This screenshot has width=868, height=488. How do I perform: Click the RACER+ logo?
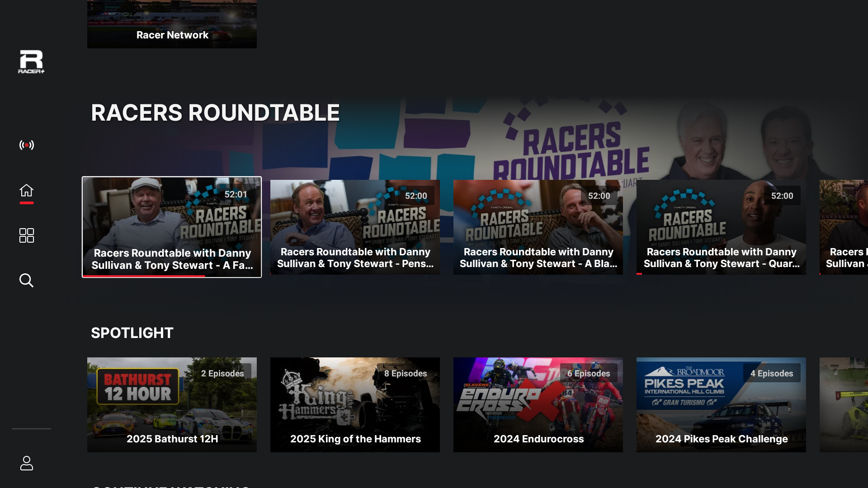(31, 61)
